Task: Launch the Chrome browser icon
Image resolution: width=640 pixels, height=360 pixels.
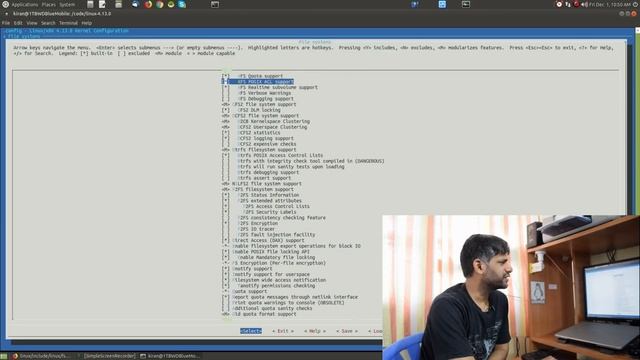Action: pos(160,4)
